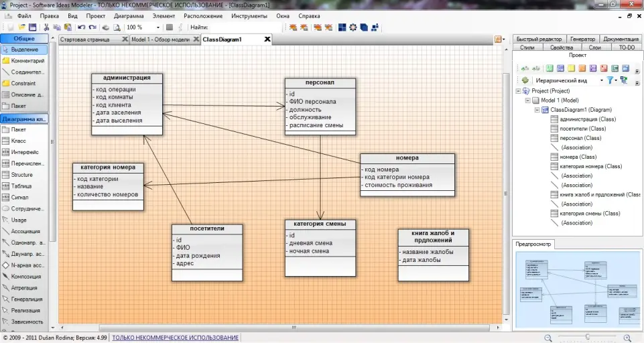The width and height of the screenshot is (644, 343).
Task: Toggle the grid display toolbar button
Action: point(170,27)
